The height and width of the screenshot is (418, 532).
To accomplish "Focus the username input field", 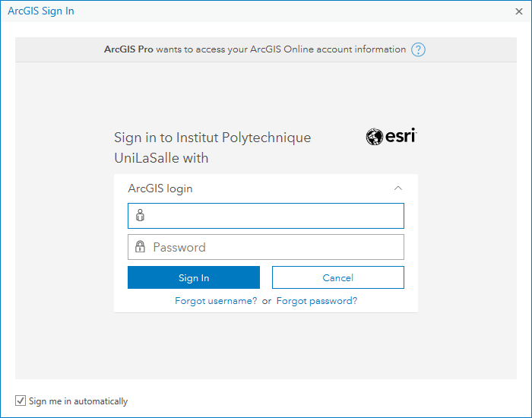I will click(266, 216).
